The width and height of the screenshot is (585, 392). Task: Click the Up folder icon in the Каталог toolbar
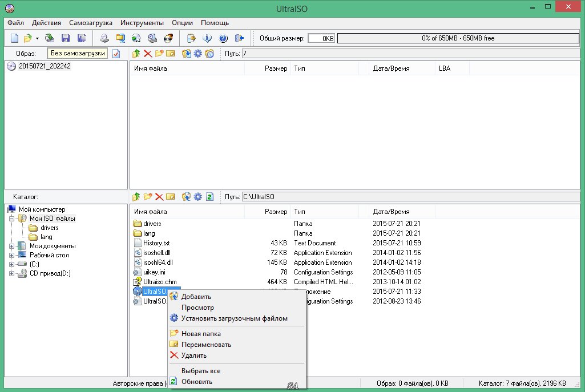136,196
